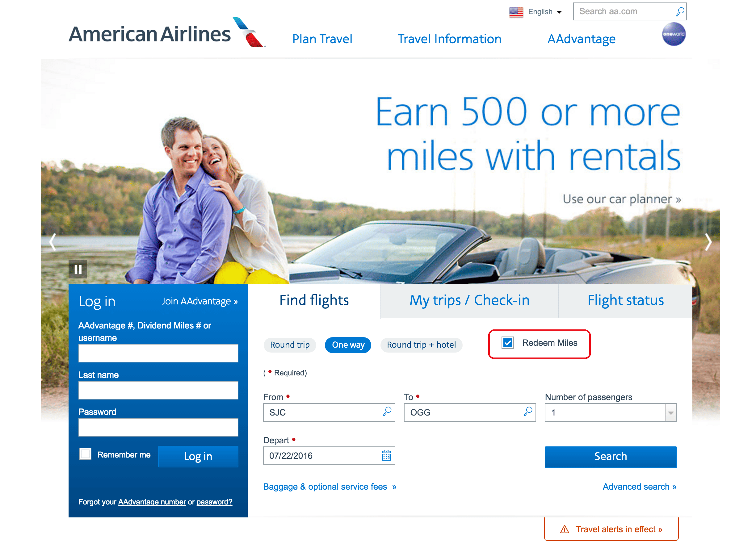Check the Remember me box
This screenshot has width=756, height=552.
click(85, 454)
